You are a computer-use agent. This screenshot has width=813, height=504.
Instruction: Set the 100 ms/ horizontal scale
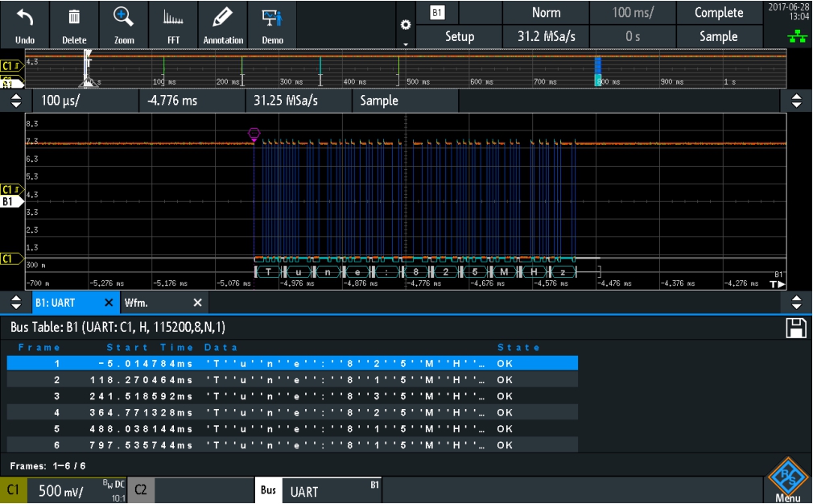pos(633,12)
